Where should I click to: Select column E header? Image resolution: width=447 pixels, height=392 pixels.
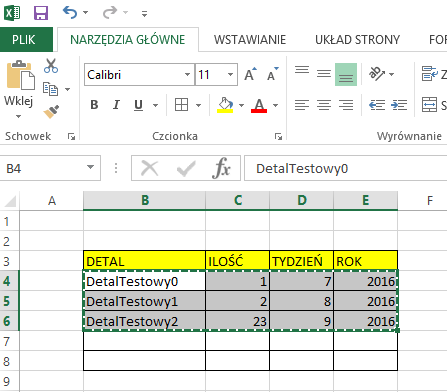click(366, 200)
